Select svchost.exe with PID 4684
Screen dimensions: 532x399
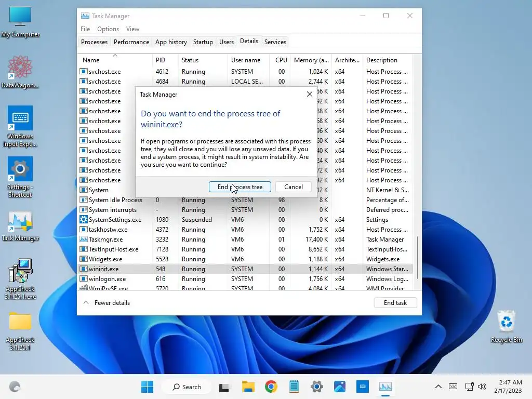click(245, 82)
